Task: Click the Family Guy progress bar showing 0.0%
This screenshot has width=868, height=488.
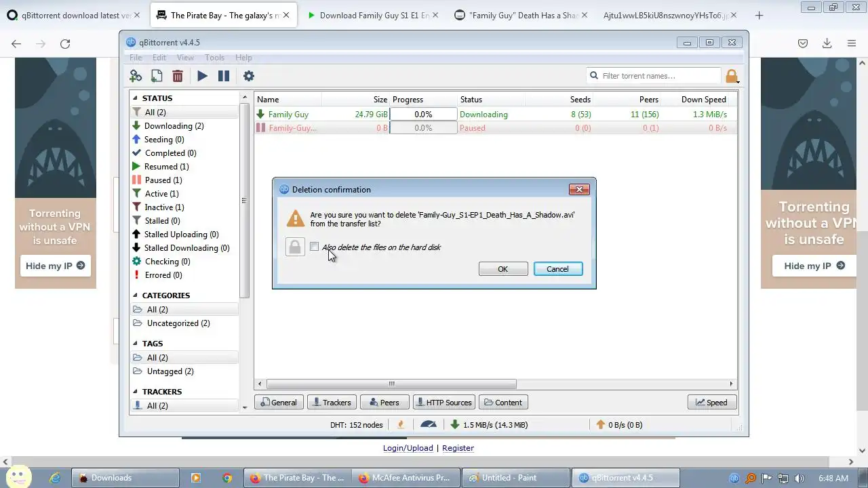Action: 423,115
